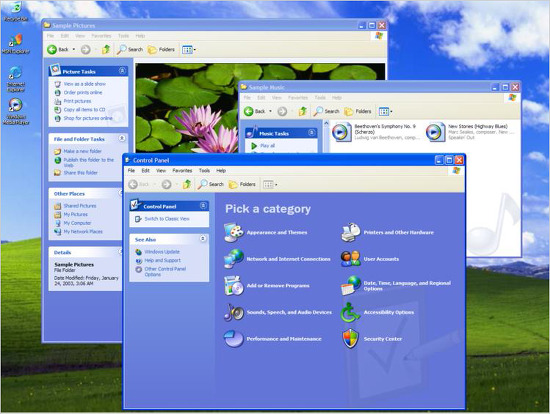This screenshot has height=414, width=550.
Task: Click Make a new folder link
Action: pyautogui.click(x=82, y=151)
